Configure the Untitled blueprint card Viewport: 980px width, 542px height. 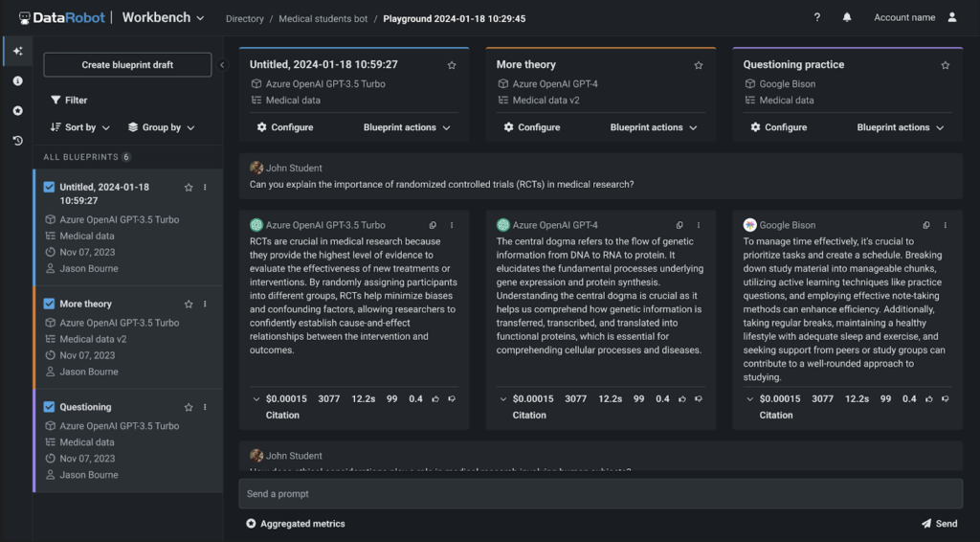coord(285,127)
